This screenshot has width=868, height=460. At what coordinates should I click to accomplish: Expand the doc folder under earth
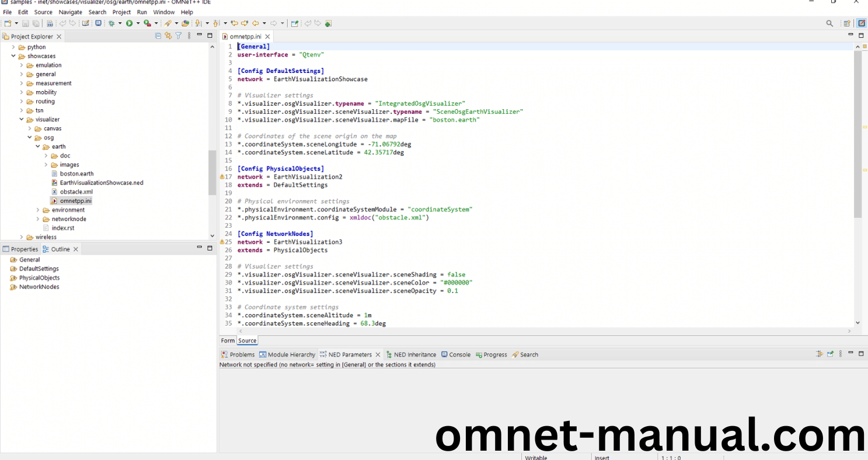point(46,156)
